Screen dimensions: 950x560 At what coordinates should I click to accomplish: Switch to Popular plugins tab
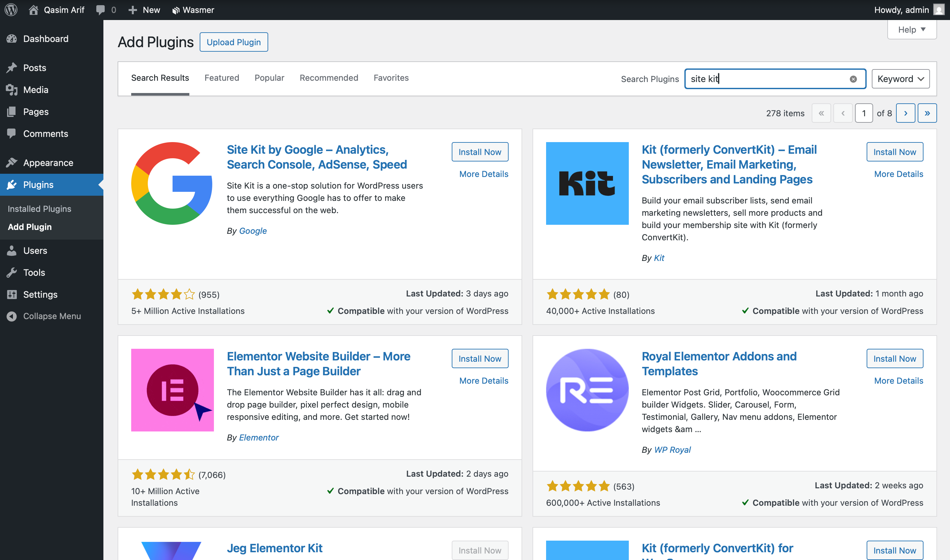coord(269,78)
